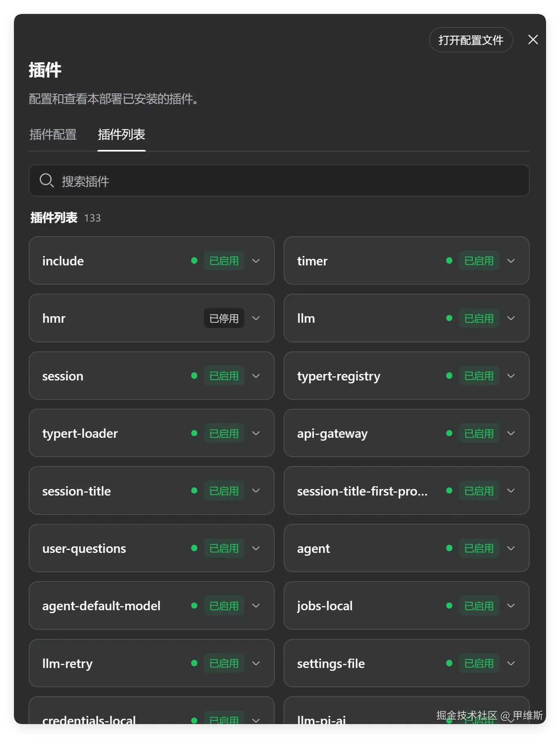
Task: Expand the hmr plugin chevron
Action: [x=256, y=318]
